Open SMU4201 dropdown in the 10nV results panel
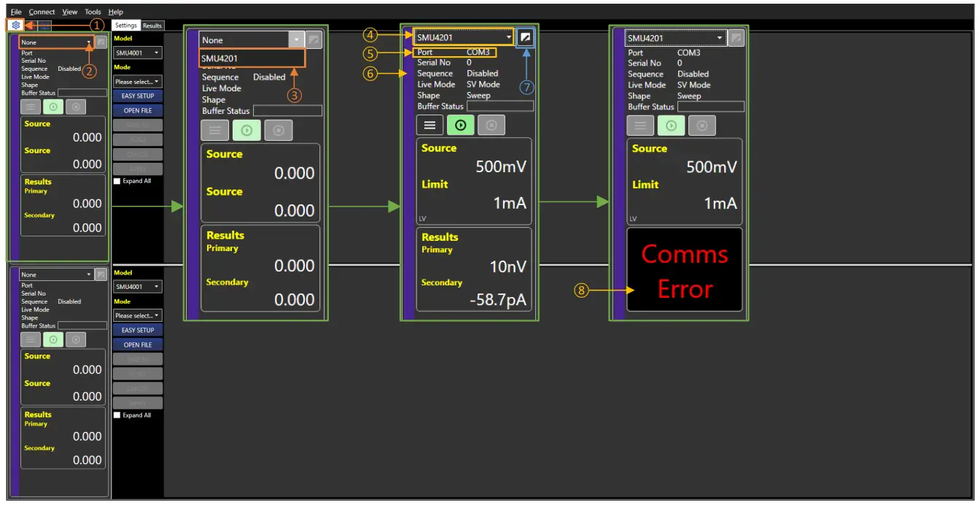Image resolution: width=980 pixels, height=505 pixels. tap(464, 37)
